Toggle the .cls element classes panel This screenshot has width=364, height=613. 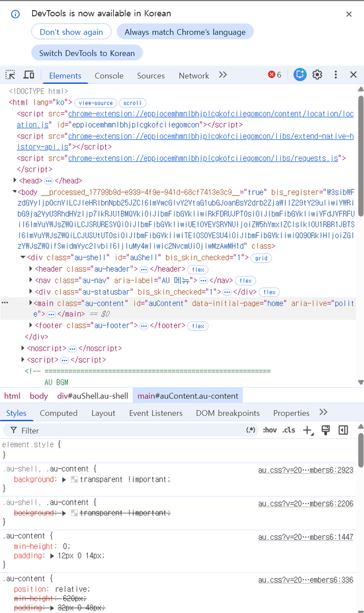pyautogui.click(x=289, y=430)
